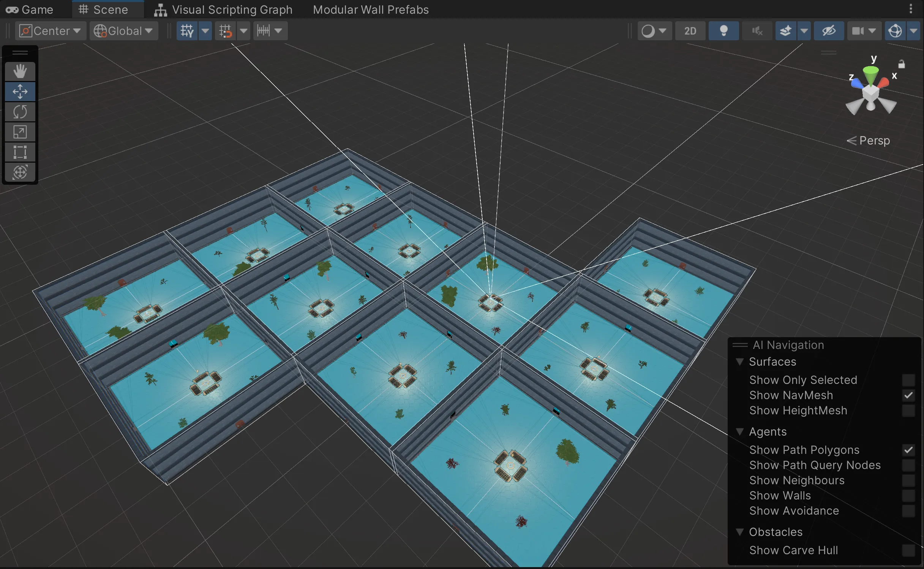Enable Show Only Selected
The width and height of the screenshot is (924, 569).
coord(908,380)
